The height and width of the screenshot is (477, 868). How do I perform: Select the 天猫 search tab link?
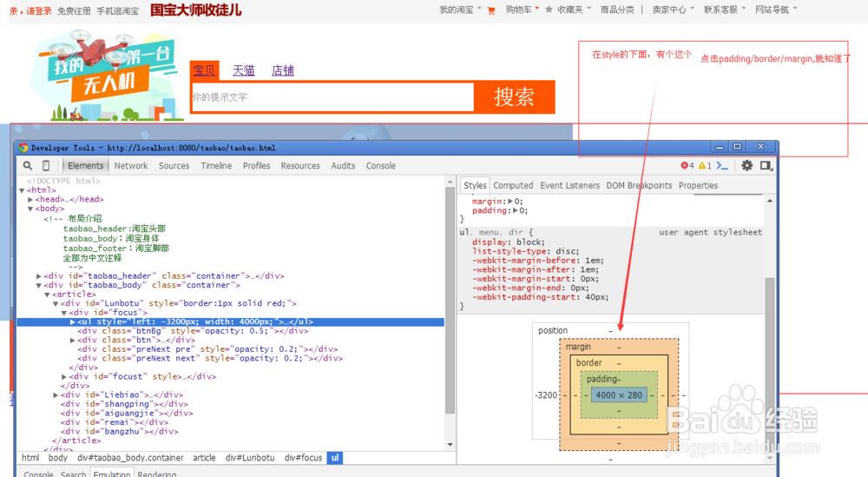[x=244, y=71]
